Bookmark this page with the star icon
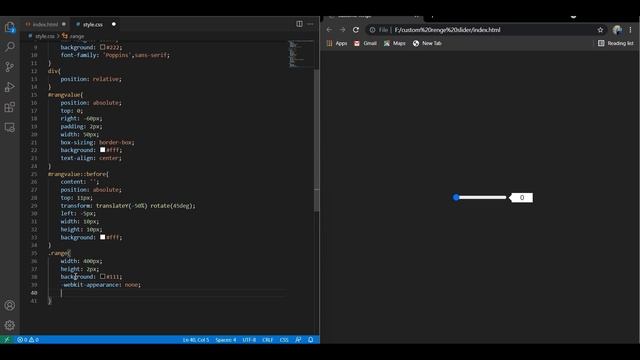Viewport: 640px width, 360px height. 600,30
